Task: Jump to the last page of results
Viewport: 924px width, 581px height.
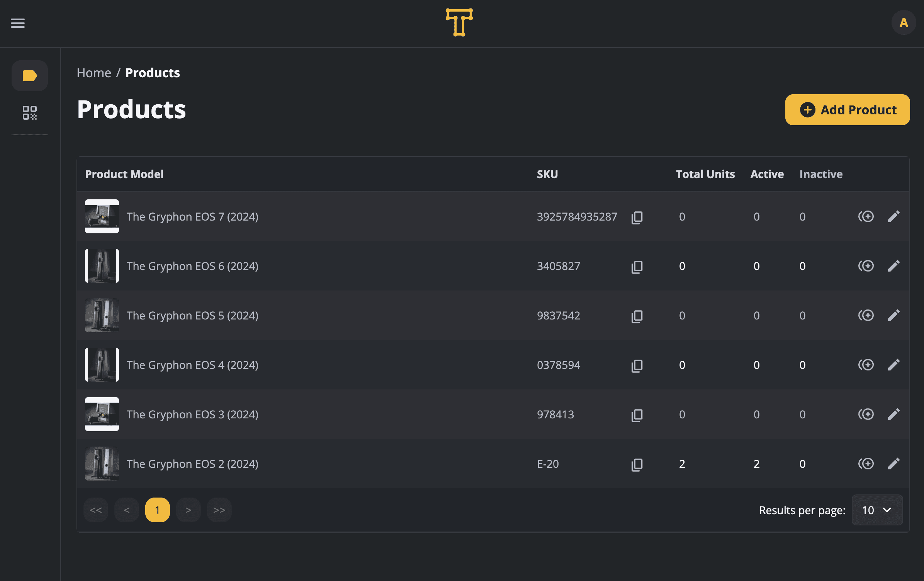Action: click(219, 510)
